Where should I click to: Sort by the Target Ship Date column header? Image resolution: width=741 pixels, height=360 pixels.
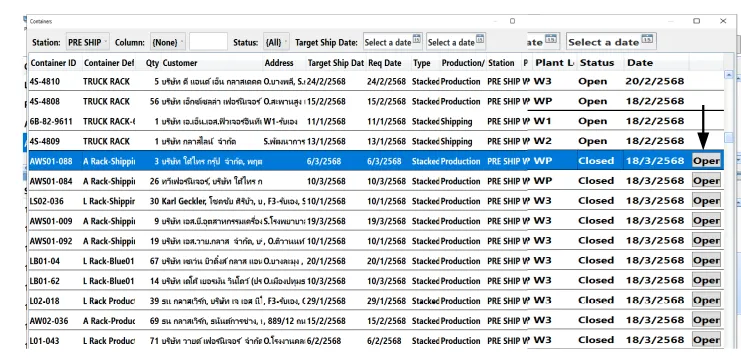click(x=336, y=63)
